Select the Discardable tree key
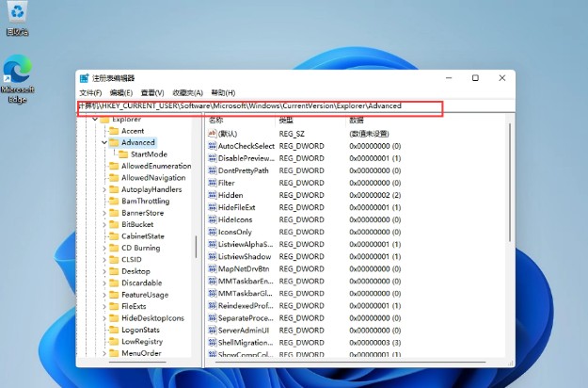This screenshot has height=388, width=588. point(142,283)
